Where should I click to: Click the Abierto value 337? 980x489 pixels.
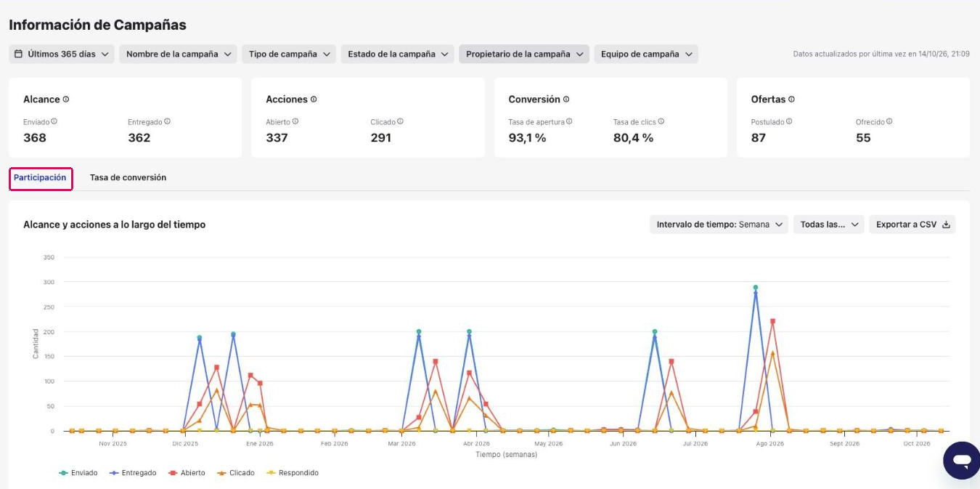tap(277, 138)
